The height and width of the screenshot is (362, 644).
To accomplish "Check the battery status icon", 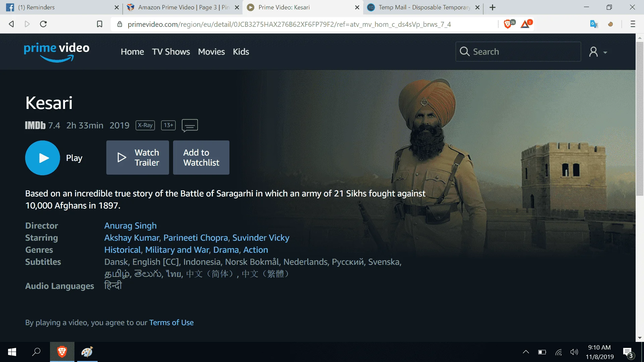I will pos(542,352).
